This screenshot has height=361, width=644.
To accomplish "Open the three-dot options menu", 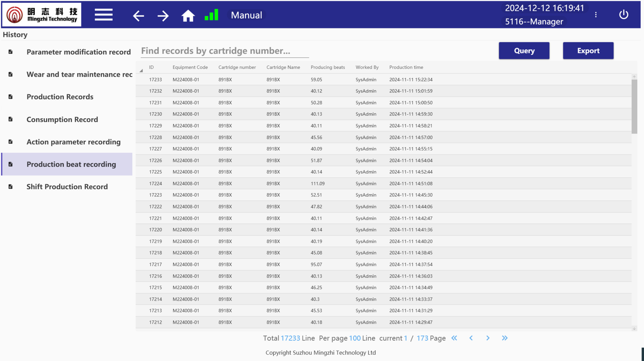I will pyautogui.click(x=596, y=15).
